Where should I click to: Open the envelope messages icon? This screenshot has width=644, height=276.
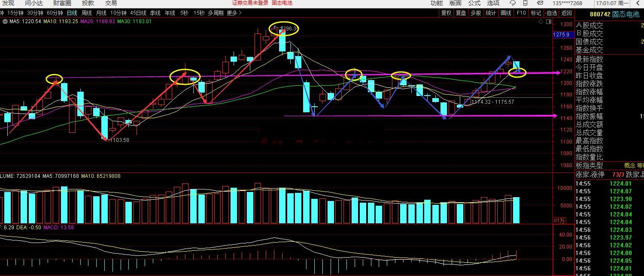(540, 3)
